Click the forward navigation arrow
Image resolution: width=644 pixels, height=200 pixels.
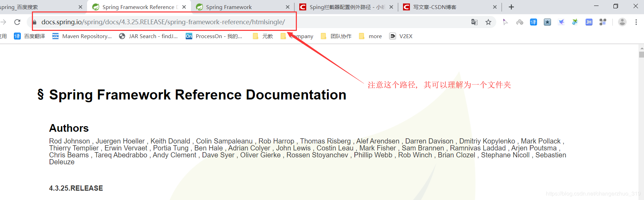(x=3, y=22)
